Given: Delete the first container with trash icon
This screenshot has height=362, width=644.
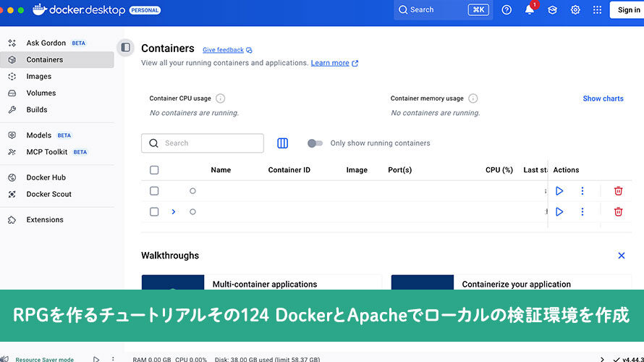Looking at the screenshot, I should pyautogui.click(x=618, y=191).
